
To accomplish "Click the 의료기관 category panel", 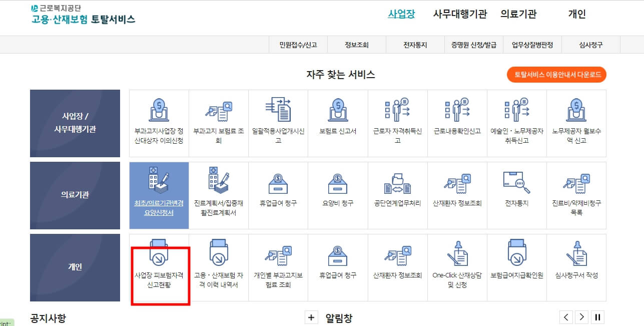I will coord(75,195).
